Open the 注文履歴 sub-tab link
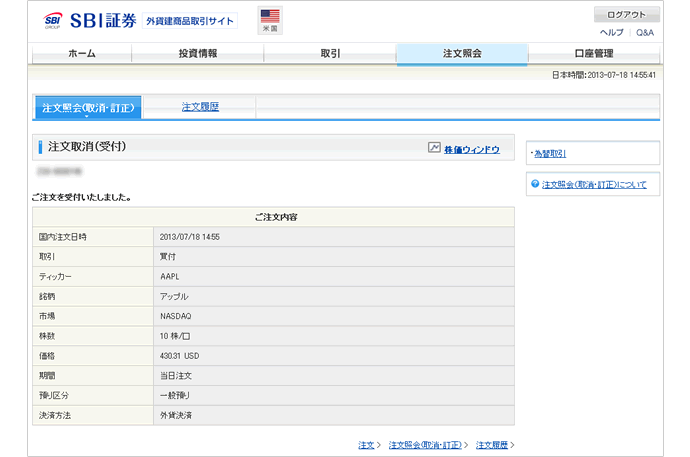The width and height of the screenshot is (690, 457). (x=200, y=107)
